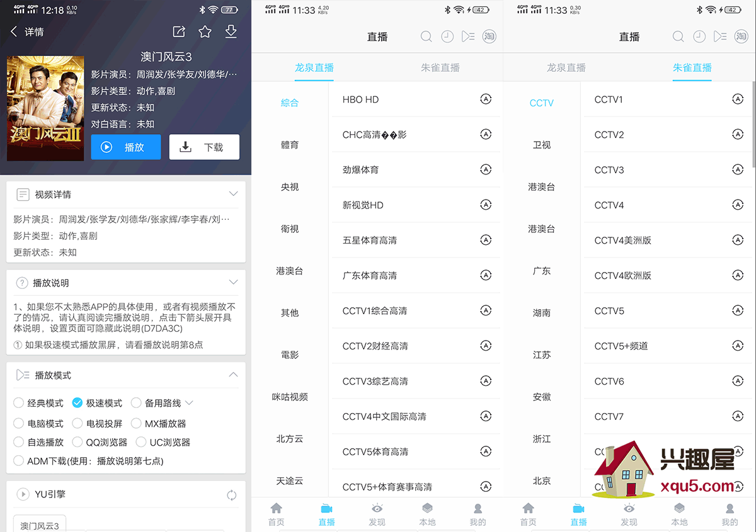Tap the share icon on the detail header
Image resolution: width=756 pixels, height=532 pixels.
click(179, 31)
